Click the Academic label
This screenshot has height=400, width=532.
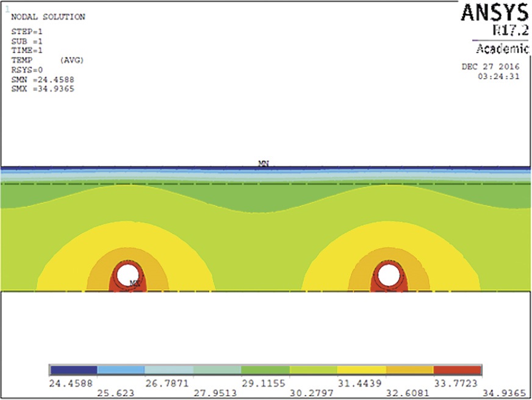tap(503, 49)
